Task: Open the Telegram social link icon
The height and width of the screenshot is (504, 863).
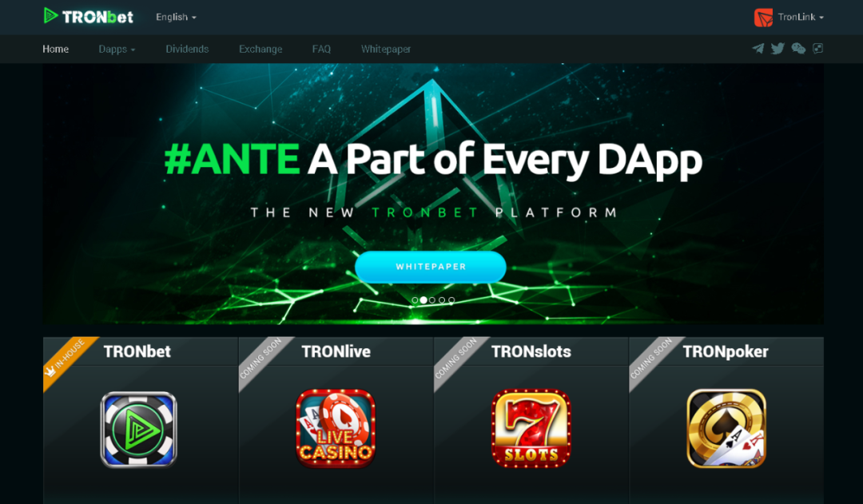Action: [758, 49]
